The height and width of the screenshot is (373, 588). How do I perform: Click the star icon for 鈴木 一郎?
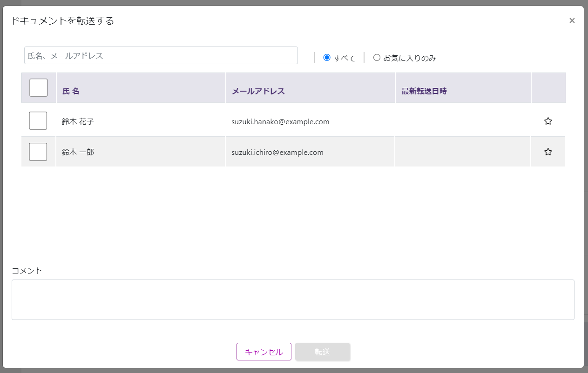[x=548, y=152]
